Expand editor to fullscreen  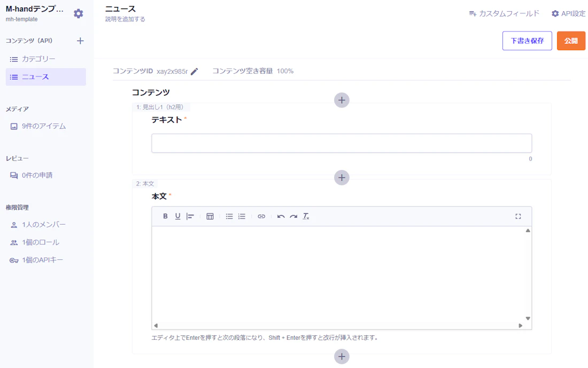tap(518, 216)
